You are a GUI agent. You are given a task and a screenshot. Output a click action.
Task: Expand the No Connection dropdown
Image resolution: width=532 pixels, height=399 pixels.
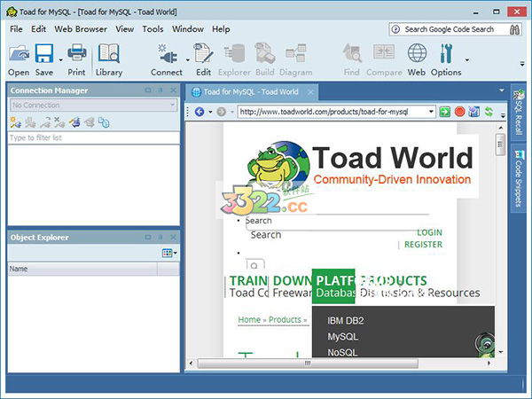pyautogui.click(x=172, y=106)
